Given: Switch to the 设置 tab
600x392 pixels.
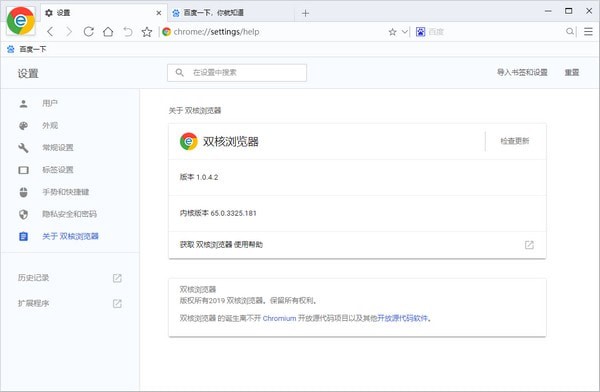Looking at the screenshot, I should pos(103,13).
